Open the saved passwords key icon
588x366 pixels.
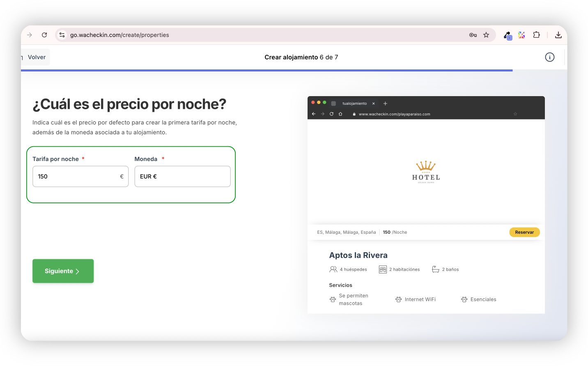point(473,35)
